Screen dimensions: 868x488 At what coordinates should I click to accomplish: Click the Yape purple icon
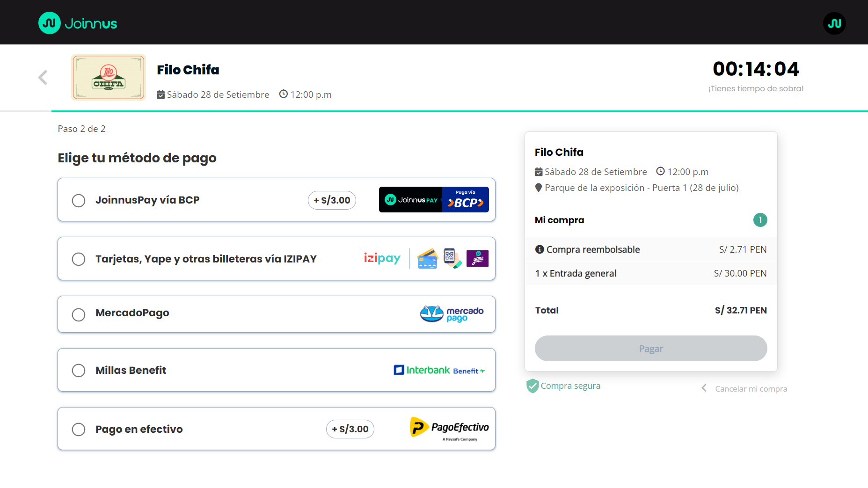pos(477,258)
